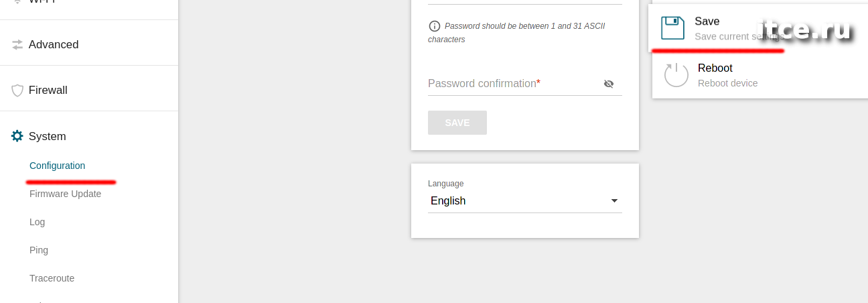Click the floppy disk Save icon

(x=673, y=28)
